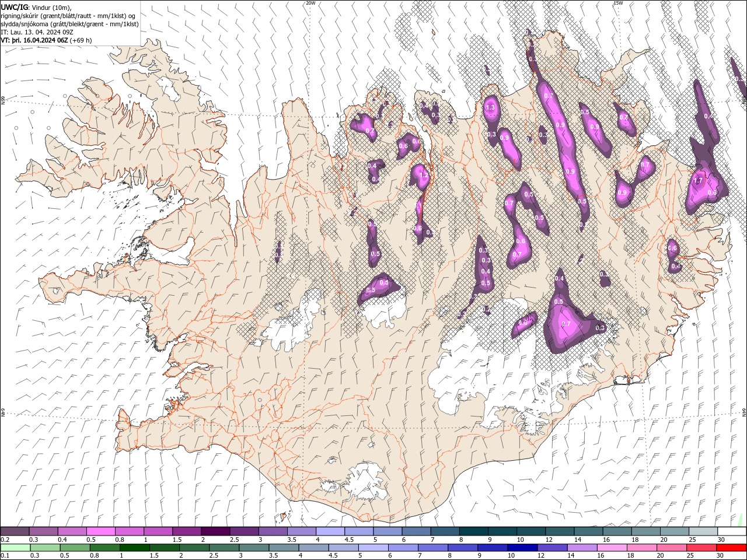
Task: Choose the blue rain scale swatch labeled 8
Action: (463, 548)
